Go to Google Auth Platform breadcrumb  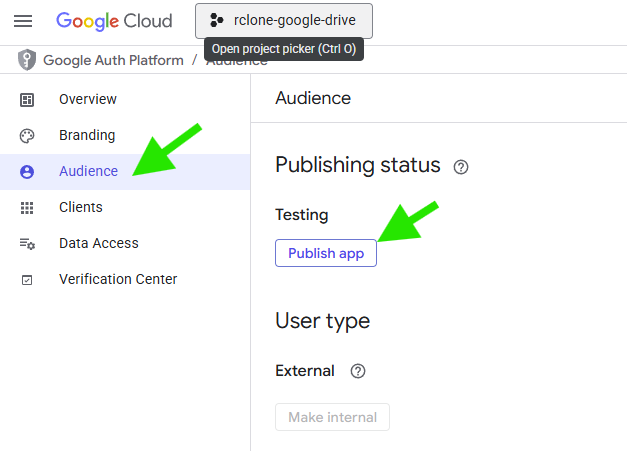click(113, 60)
